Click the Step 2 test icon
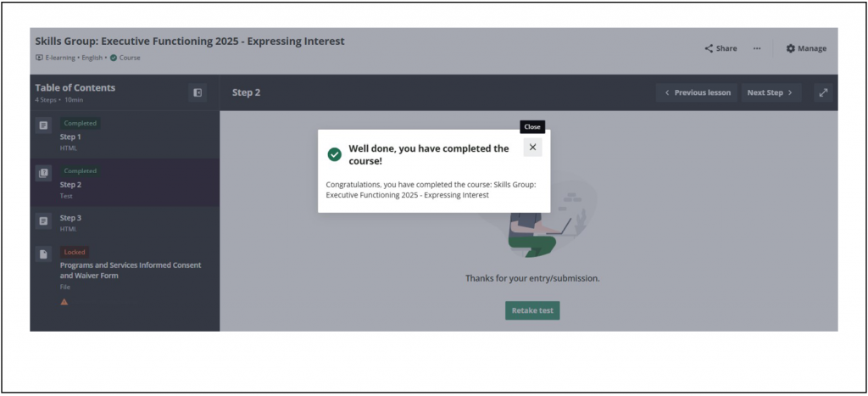 point(43,173)
